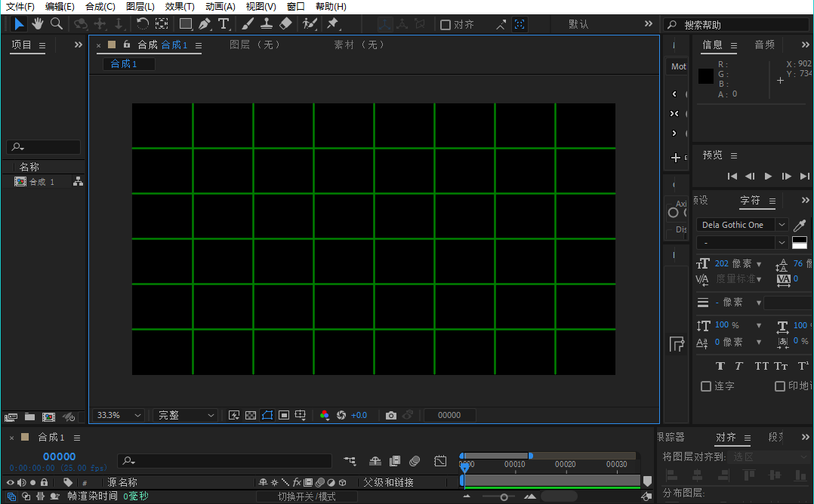Create new composition icon in Project panel

pyautogui.click(x=48, y=417)
